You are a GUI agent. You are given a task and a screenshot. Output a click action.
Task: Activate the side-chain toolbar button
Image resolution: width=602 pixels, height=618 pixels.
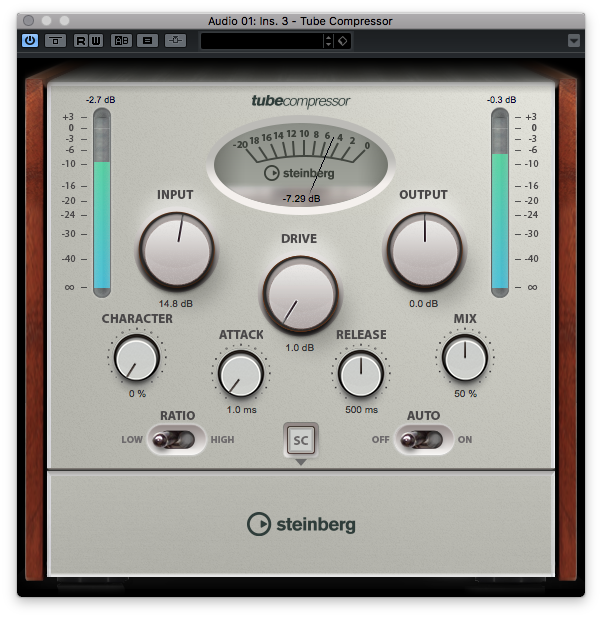point(175,41)
